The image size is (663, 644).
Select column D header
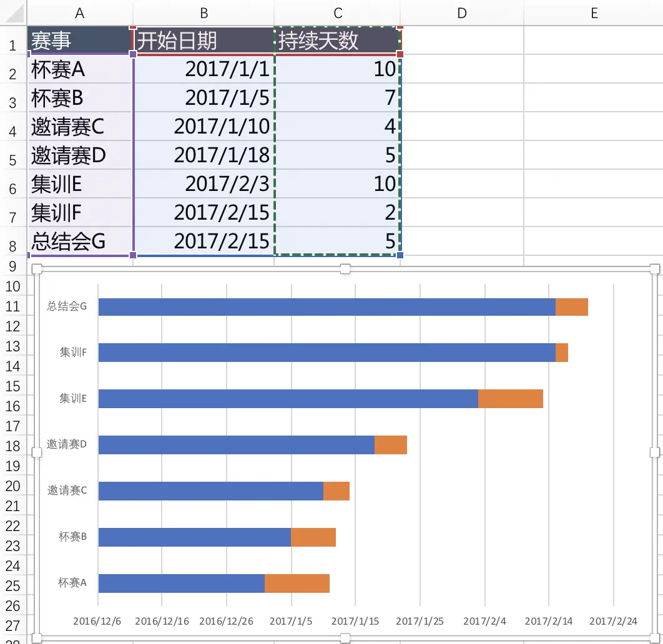(x=462, y=13)
